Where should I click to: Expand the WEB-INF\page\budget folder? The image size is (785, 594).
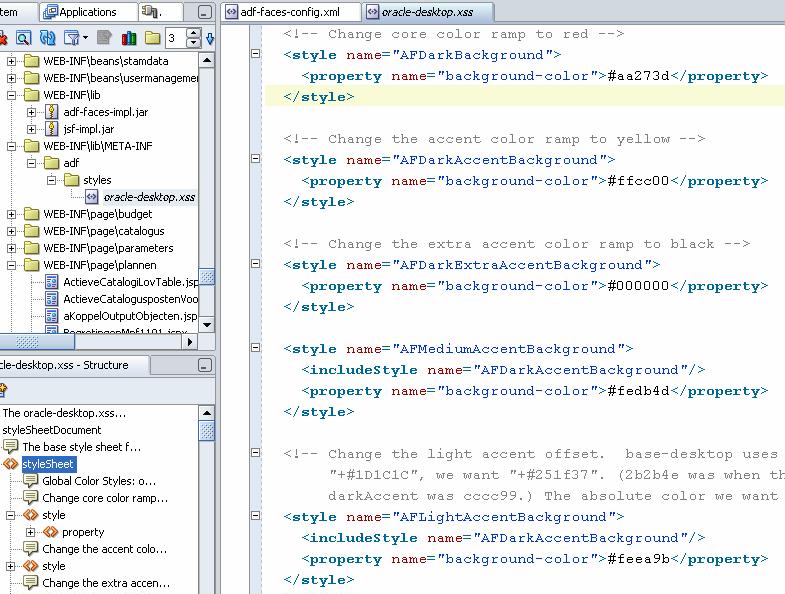pos(13,214)
